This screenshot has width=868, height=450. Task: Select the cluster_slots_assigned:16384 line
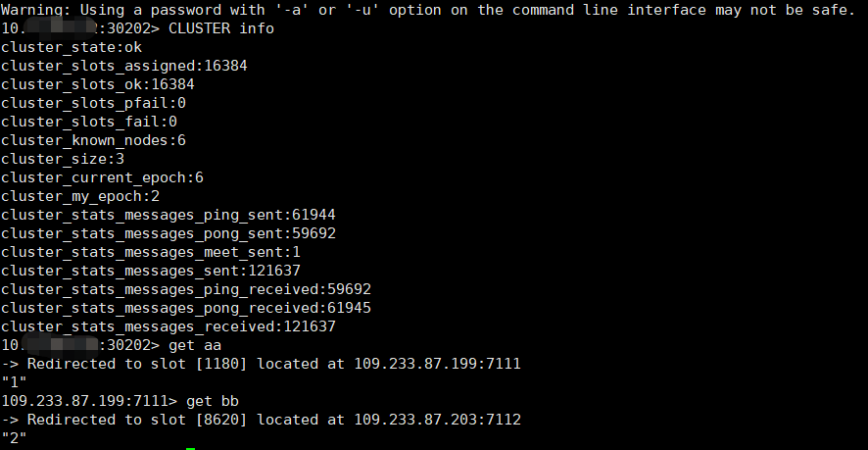click(124, 66)
